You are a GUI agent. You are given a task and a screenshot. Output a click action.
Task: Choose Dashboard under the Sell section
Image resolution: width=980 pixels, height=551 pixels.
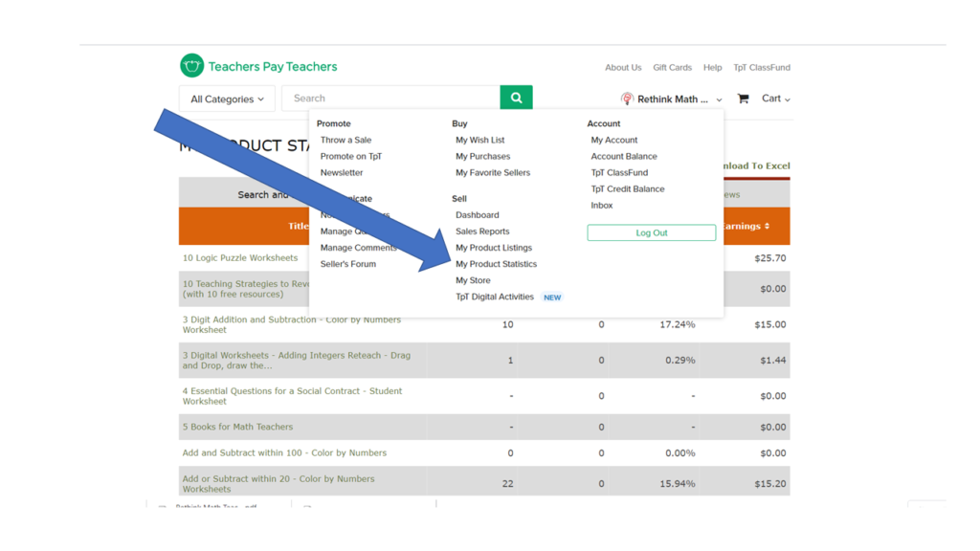pos(477,215)
